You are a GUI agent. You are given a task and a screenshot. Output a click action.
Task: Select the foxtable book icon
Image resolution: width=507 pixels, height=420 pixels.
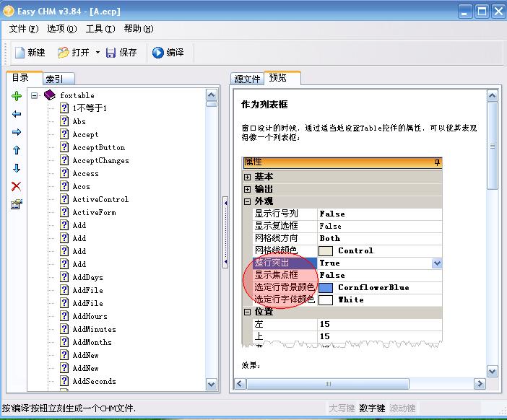click(50, 95)
